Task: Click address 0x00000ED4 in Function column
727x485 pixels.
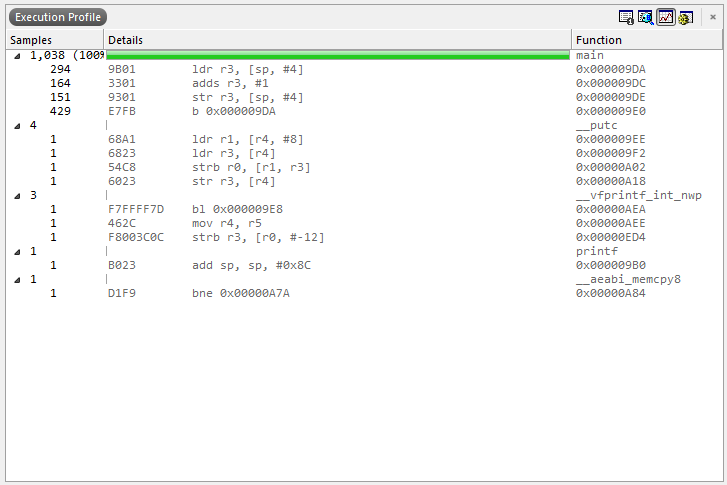Action: coord(610,238)
